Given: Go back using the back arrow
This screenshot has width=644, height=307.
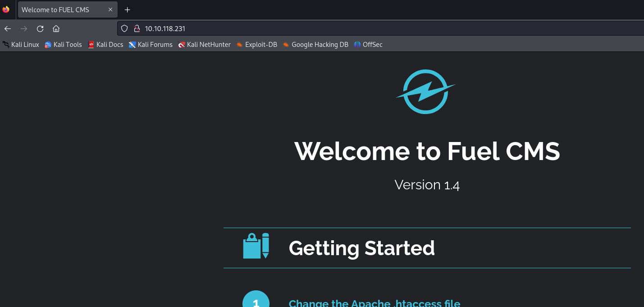Looking at the screenshot, I should [8, 29].
